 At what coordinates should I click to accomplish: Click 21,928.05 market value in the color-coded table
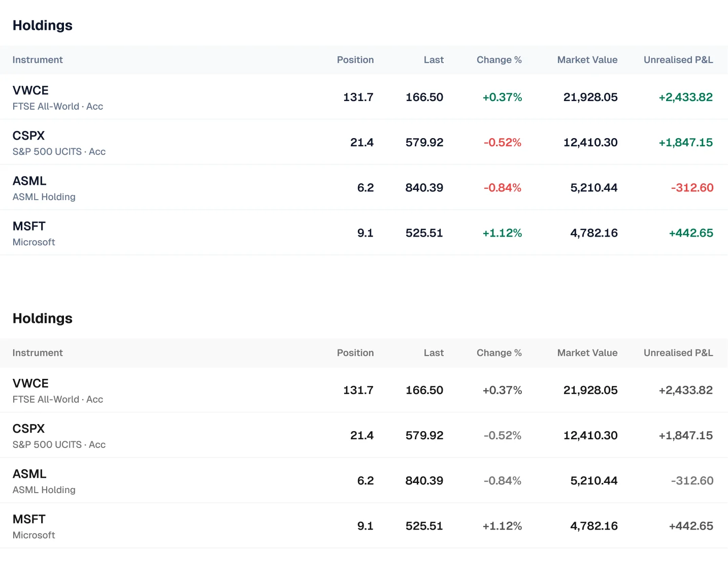[590, 97]
